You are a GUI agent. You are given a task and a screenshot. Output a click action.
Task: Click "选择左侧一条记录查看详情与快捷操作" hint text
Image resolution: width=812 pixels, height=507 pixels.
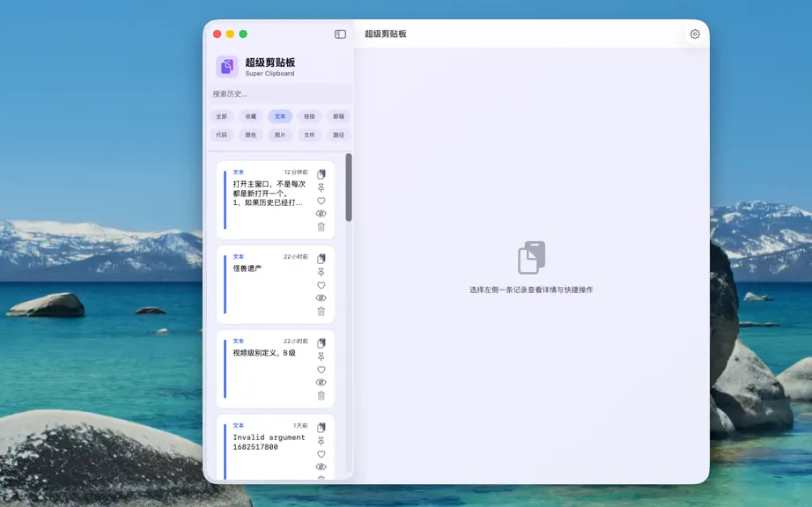531,290
